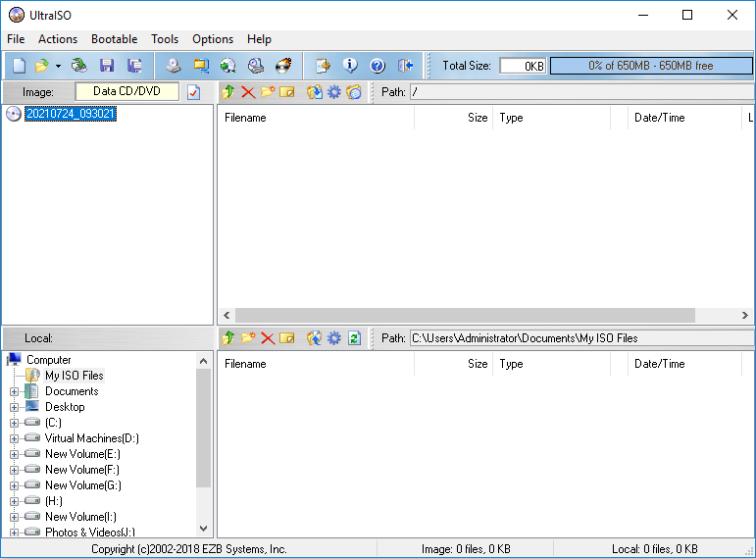Click the Properties notepad toolbar icon
Viewport: 756px width, 559px height.
pyautogui.click(x=323, y=66)
